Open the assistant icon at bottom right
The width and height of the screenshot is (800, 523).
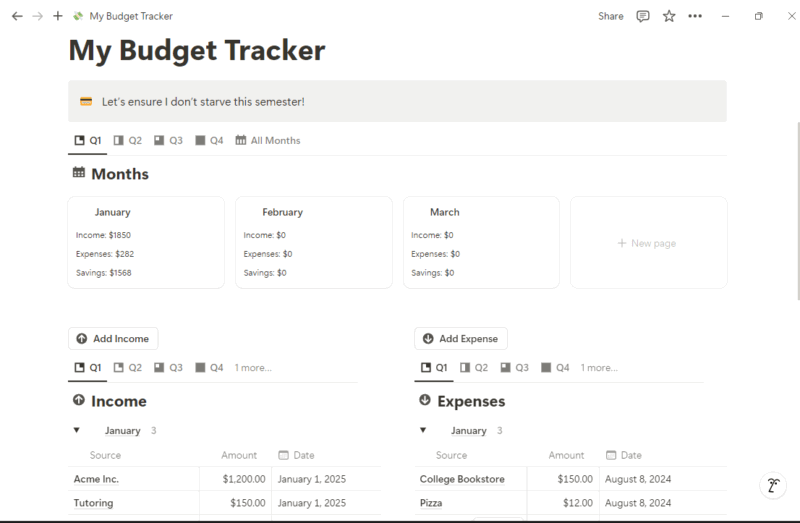pos(773,485)
